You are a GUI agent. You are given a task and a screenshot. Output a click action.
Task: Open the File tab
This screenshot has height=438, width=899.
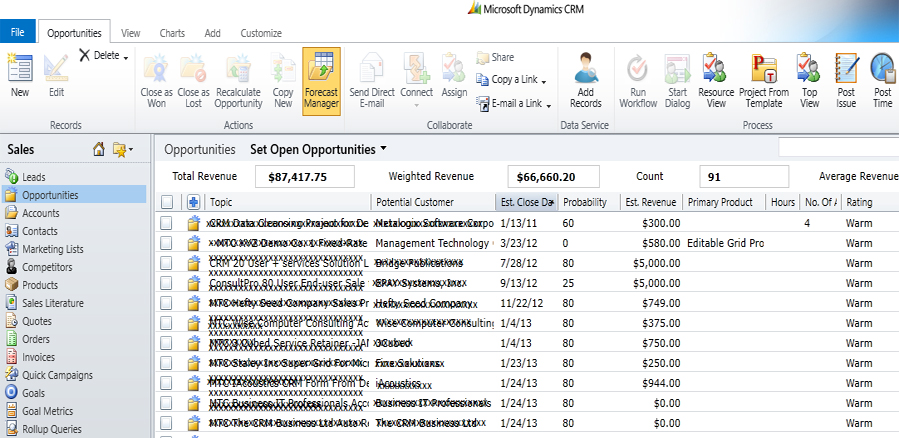[18, 33]
